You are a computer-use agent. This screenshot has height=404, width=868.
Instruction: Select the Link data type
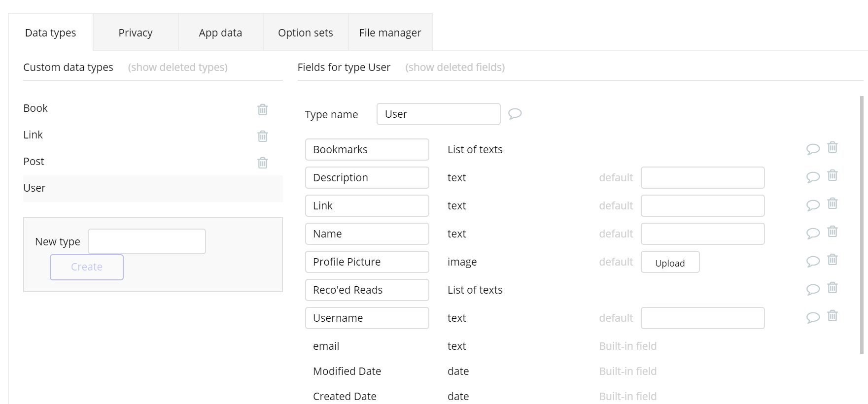click(33, 135)
